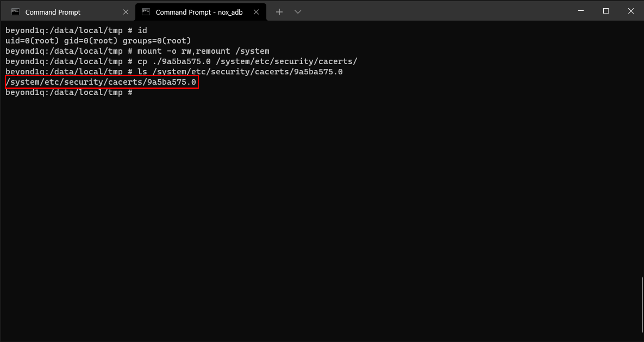Image resolution: width=644 pixels, height=342 pixels.
Task: Switch to the first Command Prompt tab
Action: pos(53,12)
